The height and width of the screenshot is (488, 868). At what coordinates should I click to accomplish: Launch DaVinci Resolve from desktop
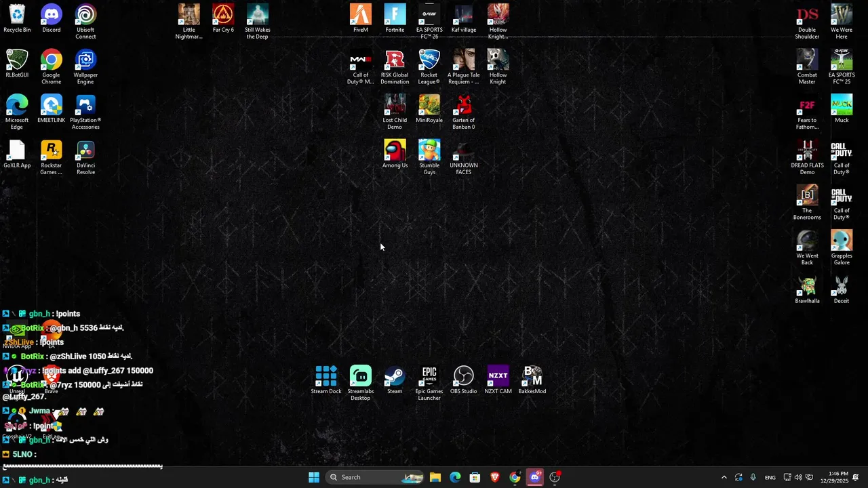(85, 157)
